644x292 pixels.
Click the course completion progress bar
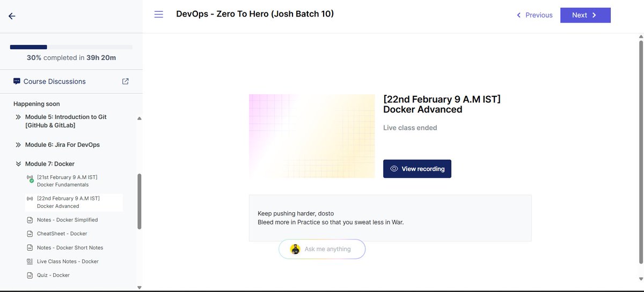[71, 47]
